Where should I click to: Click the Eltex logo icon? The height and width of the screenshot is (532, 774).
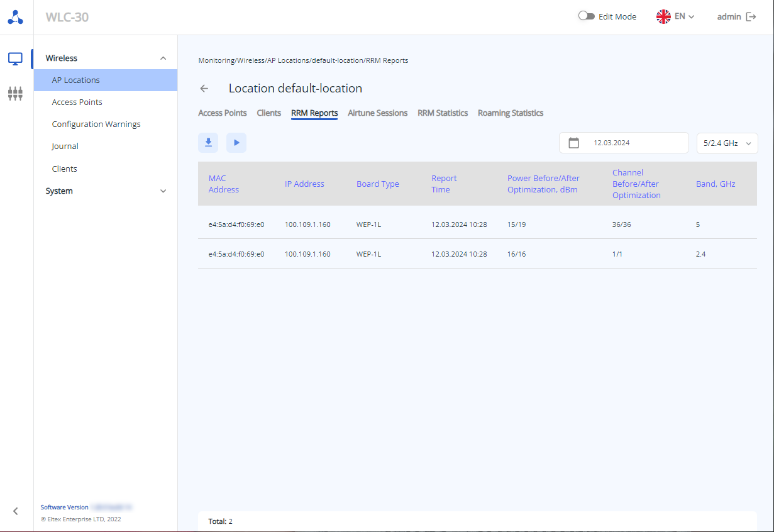tap(16, 17)
